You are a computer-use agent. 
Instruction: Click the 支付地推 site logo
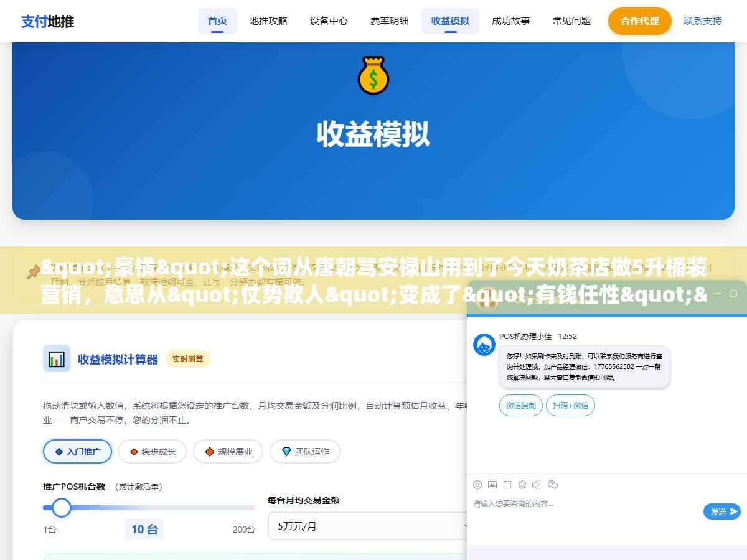tap(47, 21)
